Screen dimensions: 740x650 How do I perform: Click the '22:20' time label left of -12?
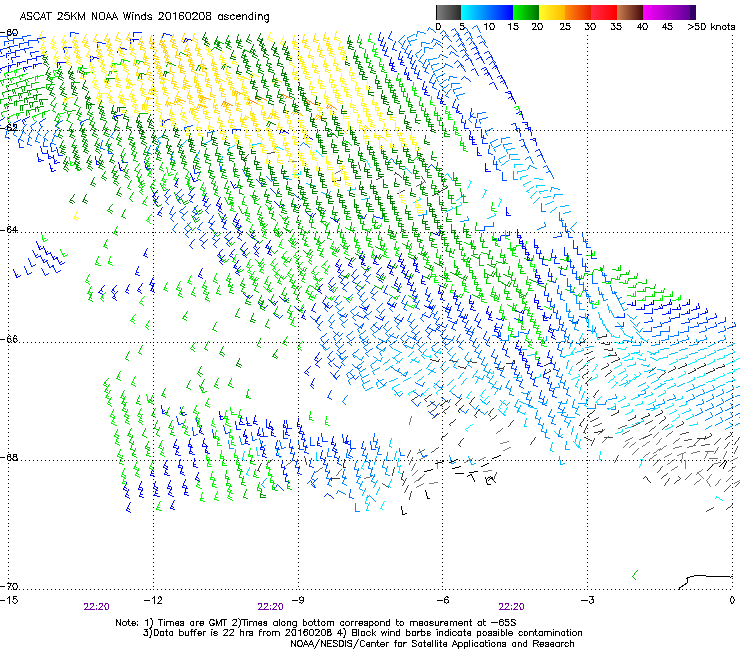pos(96,607)
